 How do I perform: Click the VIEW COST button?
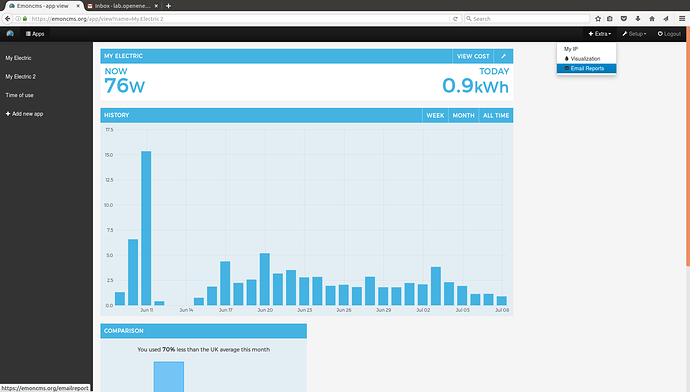(473, 56)
